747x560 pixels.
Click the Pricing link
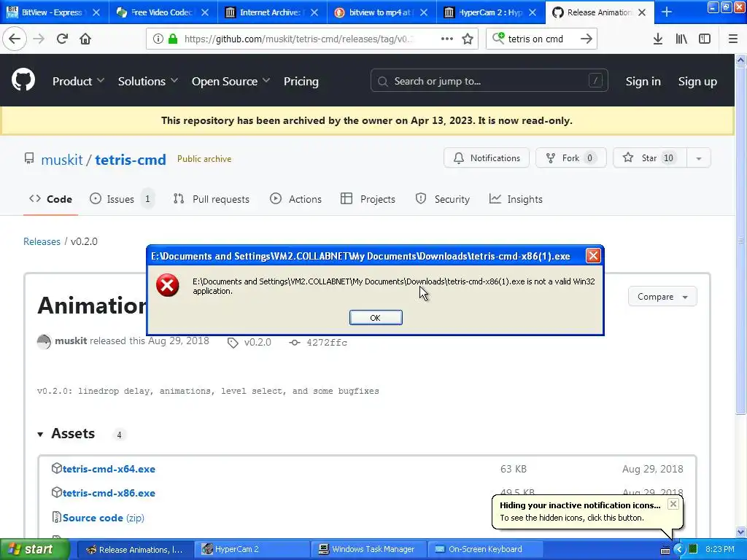pos(301,82)
